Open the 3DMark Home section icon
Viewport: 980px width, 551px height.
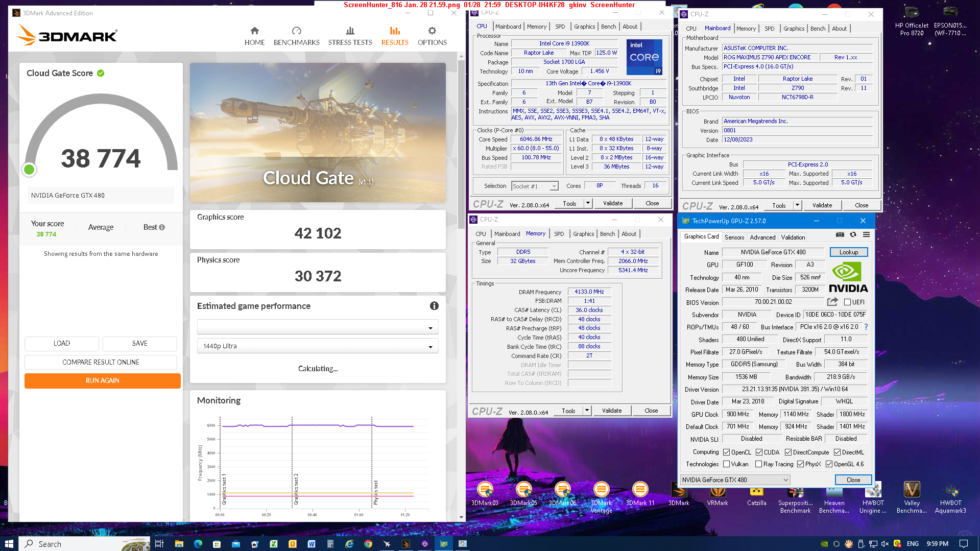coord(254,31)
